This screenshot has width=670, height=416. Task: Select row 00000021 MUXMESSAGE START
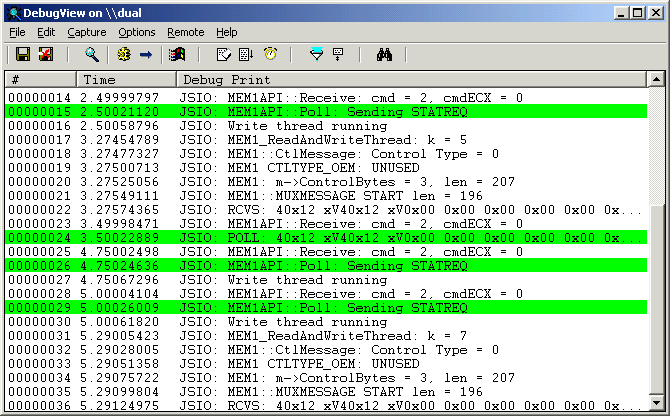326,196
